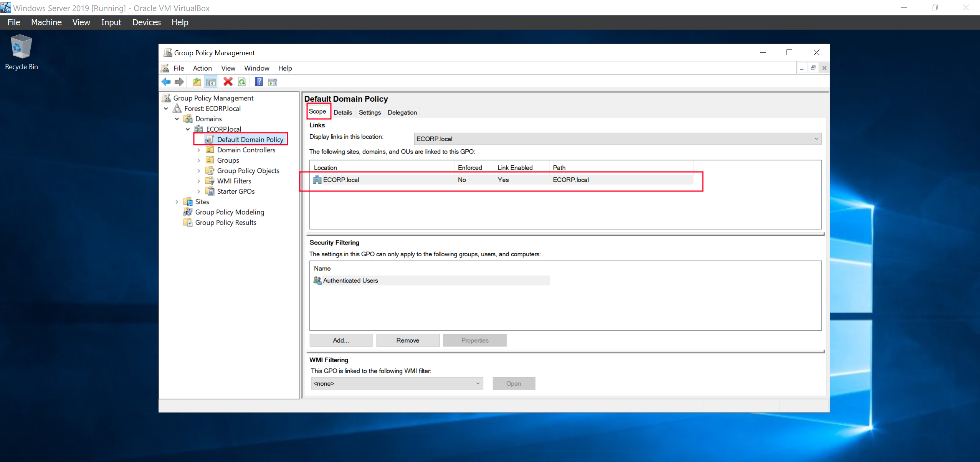Open the Help menu in Group Policy Management
Screen dimensions: 980x462
pos(285,68)
